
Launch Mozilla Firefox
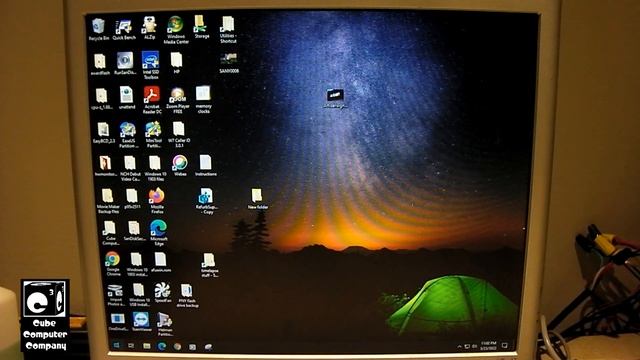click(157, 200)
